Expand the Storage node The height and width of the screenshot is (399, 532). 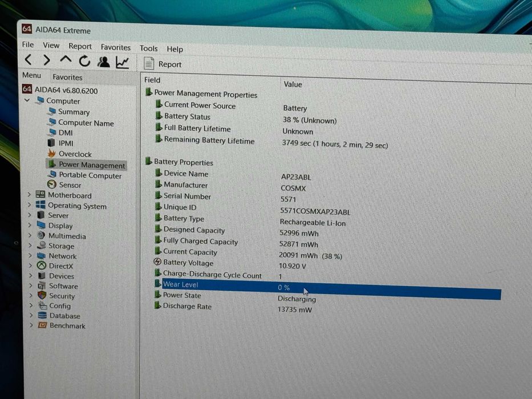(30, 245)
